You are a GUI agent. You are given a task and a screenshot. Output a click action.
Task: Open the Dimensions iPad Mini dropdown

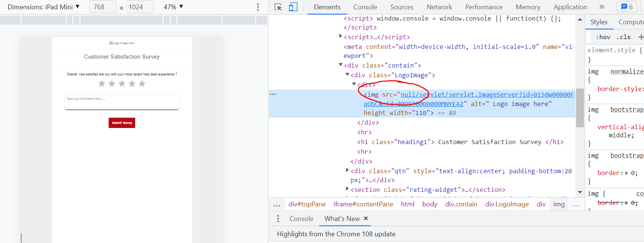point(43,7)
